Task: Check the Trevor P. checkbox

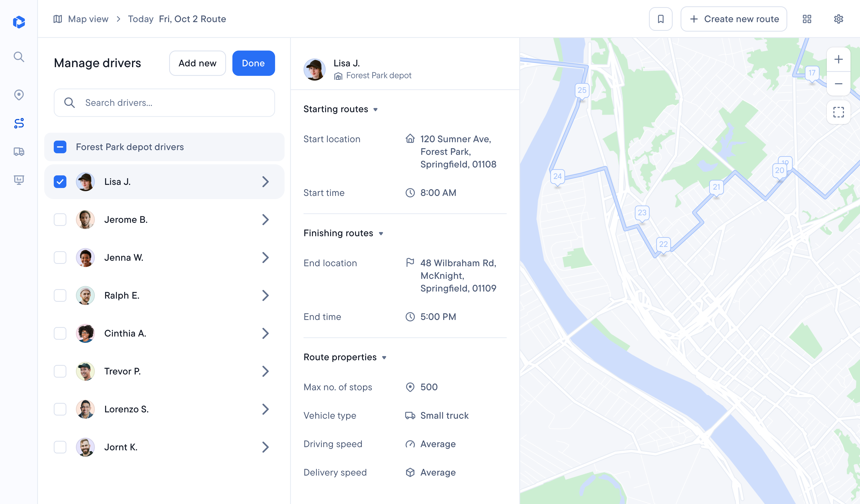Action: (60, 371)
